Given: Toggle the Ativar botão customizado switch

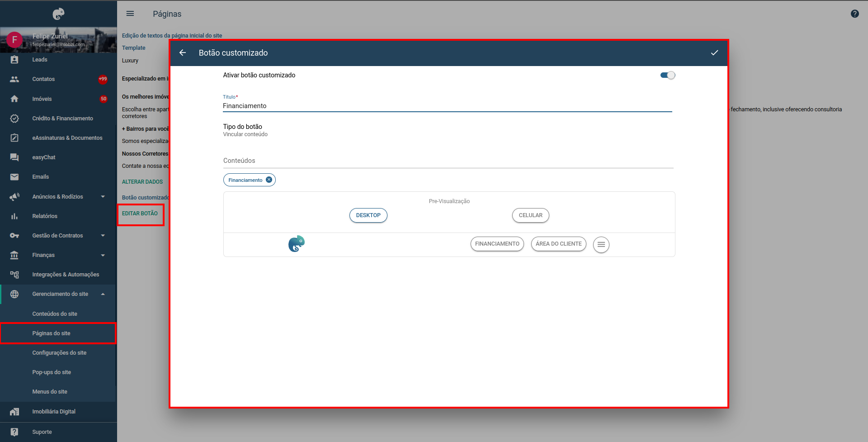Looking at the screenshot, I should coord(668,75).
